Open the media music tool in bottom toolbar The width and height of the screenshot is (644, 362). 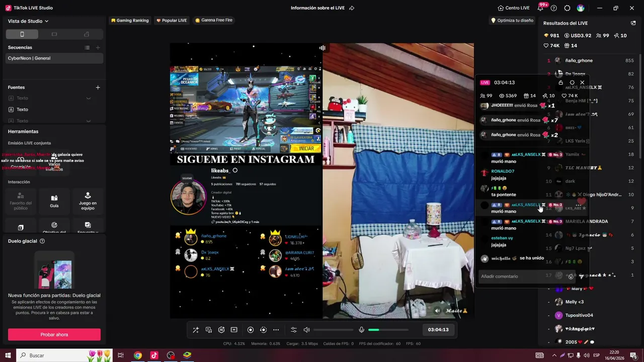pyautogui.click(x=209, y=330)
